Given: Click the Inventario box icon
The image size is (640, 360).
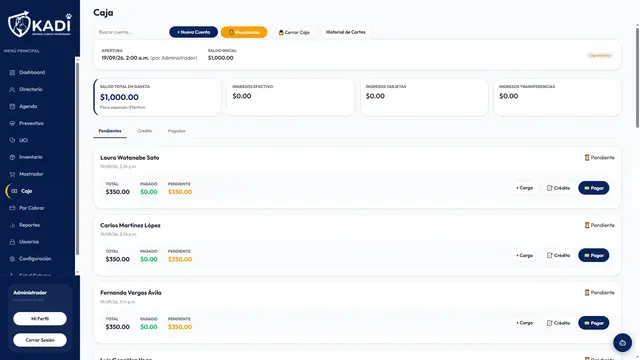Looking at the screenshot, I should [12, 157].
